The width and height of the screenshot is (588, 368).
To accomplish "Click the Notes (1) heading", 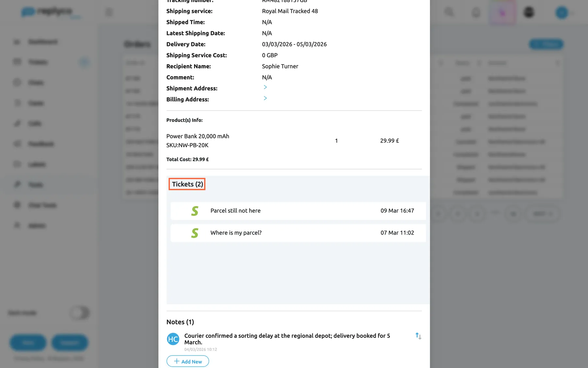I will coord(180,322).
